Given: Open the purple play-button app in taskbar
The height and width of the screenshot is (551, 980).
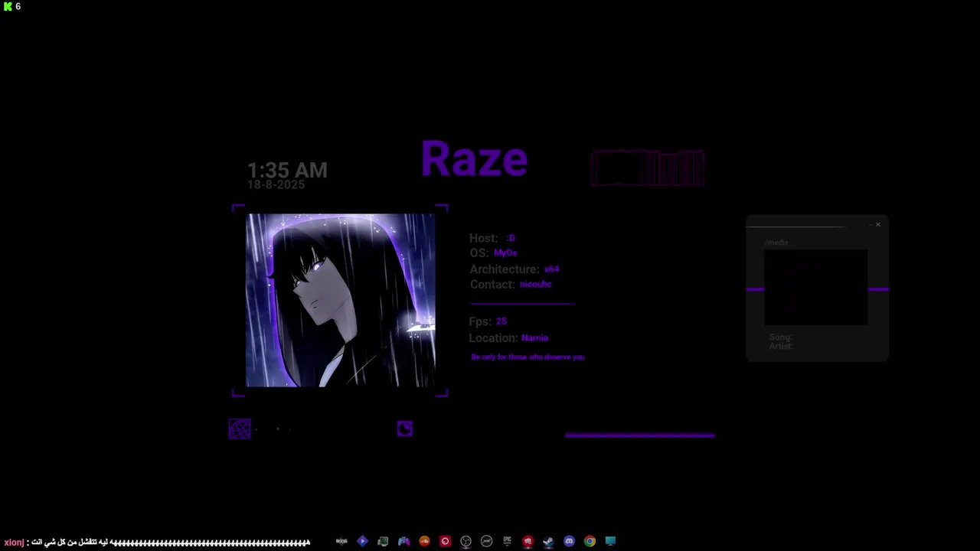Looking at the screenshot, I should pyautogui.click(x=362, y=541).
